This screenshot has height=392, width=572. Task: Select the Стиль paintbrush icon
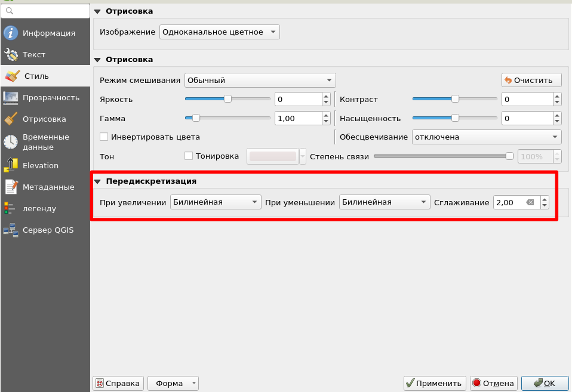pyautogui.click(x=11, y=76)
